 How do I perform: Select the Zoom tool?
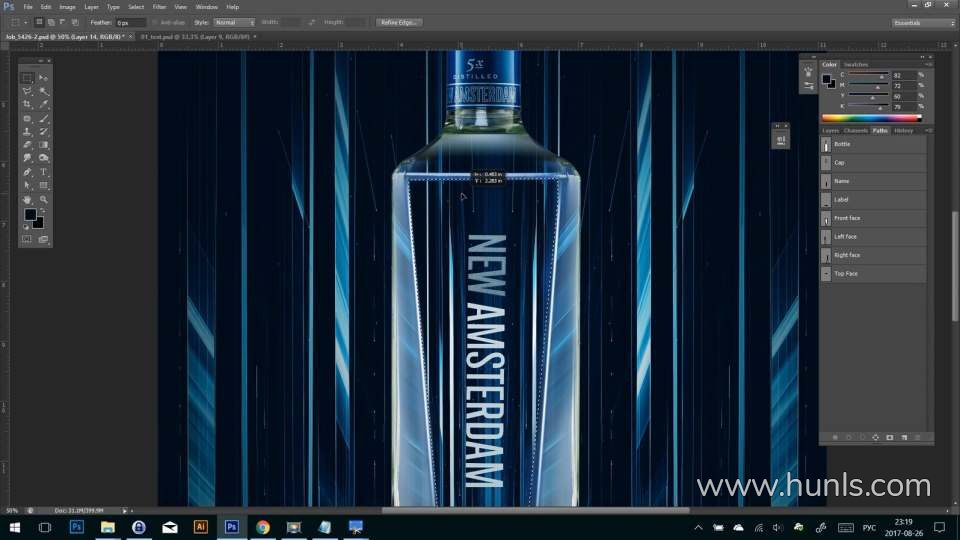click(x=43, y=200)
